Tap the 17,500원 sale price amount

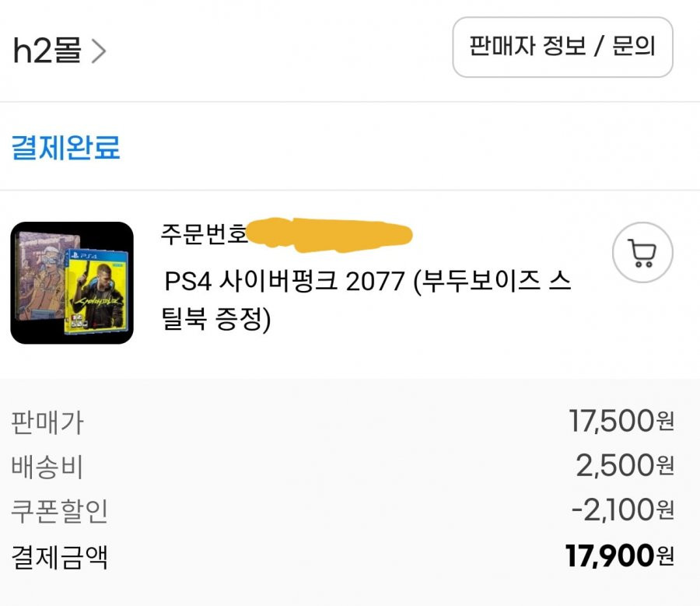click(x=621, y=421)
